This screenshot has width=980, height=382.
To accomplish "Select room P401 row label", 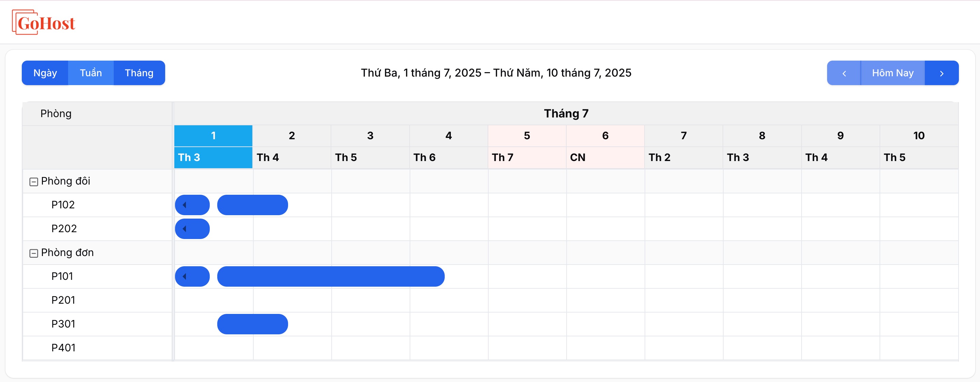I will 64,348.
